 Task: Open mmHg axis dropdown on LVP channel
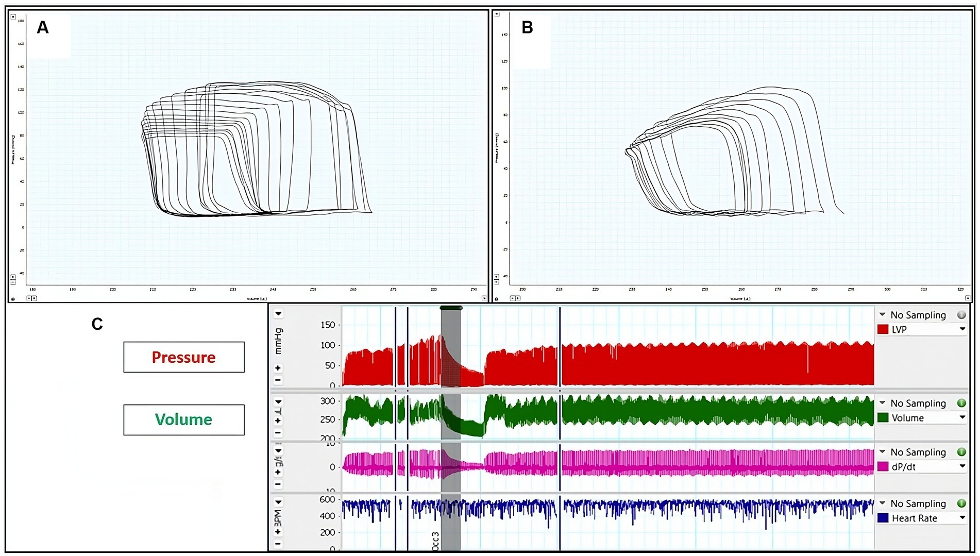278,313
